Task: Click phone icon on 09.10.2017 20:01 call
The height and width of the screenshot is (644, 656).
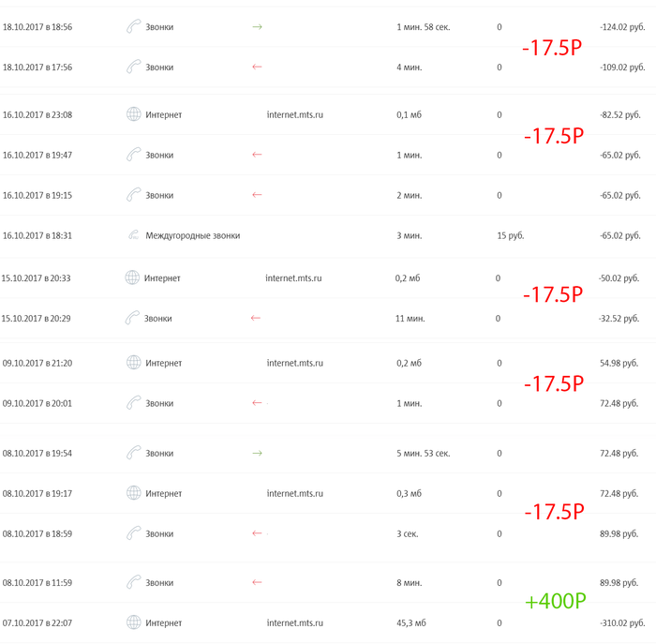Action: click(x=133, y=403)
